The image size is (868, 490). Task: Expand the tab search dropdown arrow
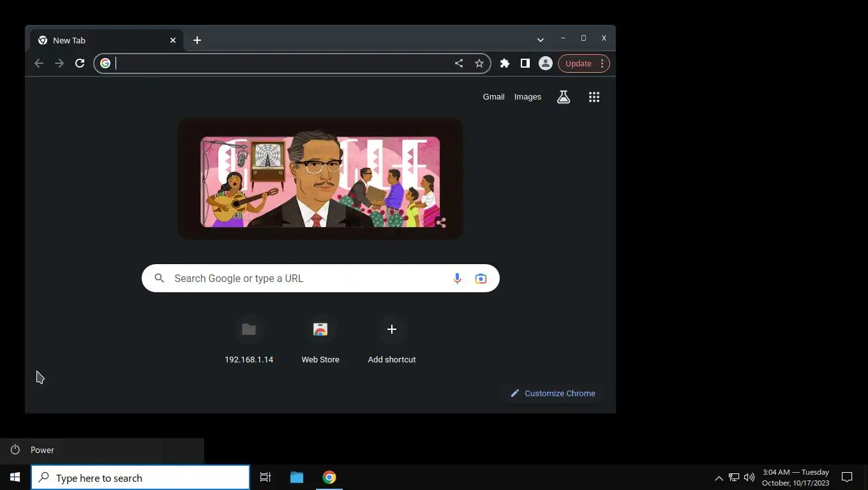(x=541, y=40)
